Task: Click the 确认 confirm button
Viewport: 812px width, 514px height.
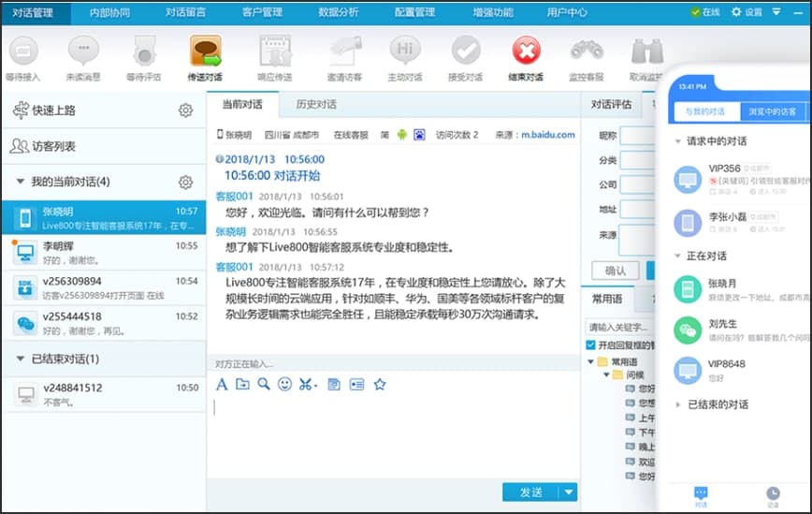Action: tap(616, 271)
